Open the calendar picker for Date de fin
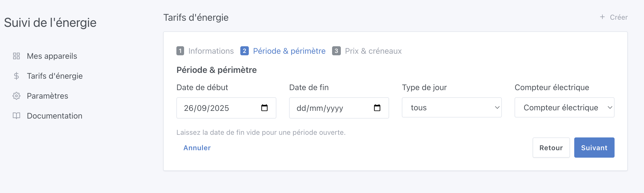644x193 pixels. 377,108
